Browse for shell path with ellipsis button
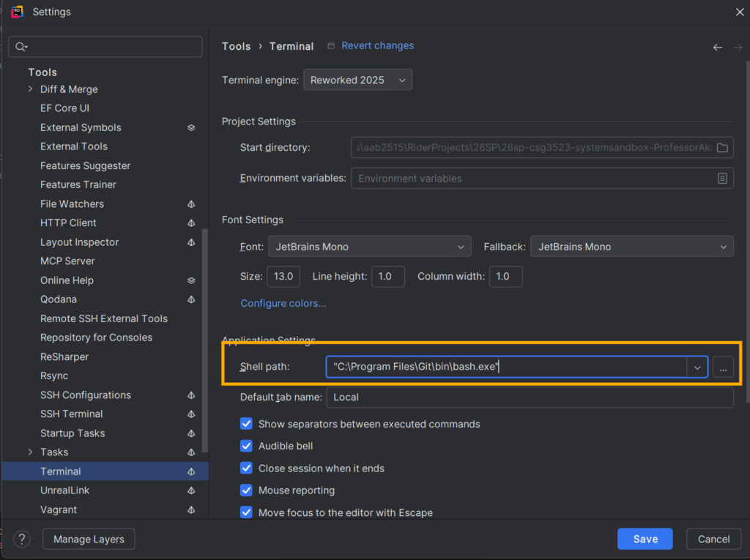 coord(723,367)
